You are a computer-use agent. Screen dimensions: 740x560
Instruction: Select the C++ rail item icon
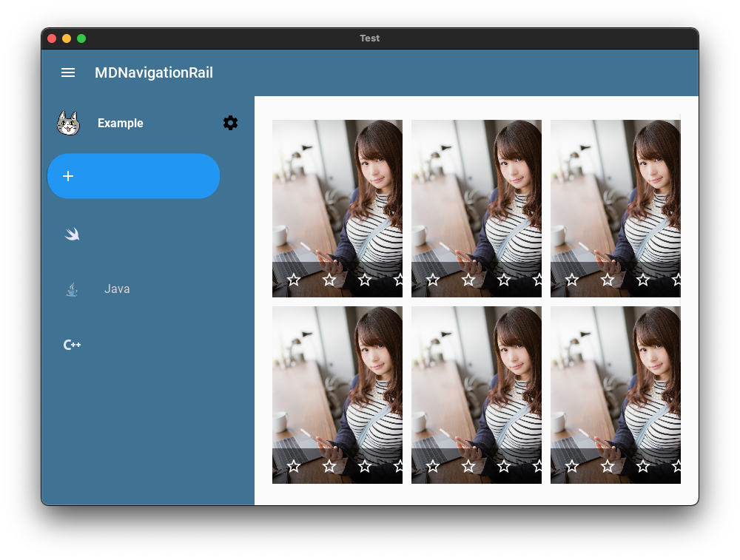point(73,345)
